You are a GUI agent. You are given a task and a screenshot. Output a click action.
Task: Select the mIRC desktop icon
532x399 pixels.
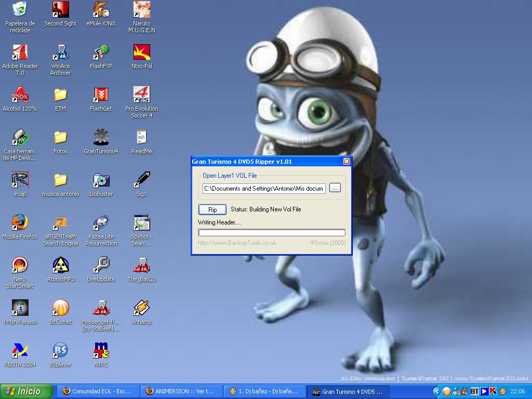(x=101, y=351)
